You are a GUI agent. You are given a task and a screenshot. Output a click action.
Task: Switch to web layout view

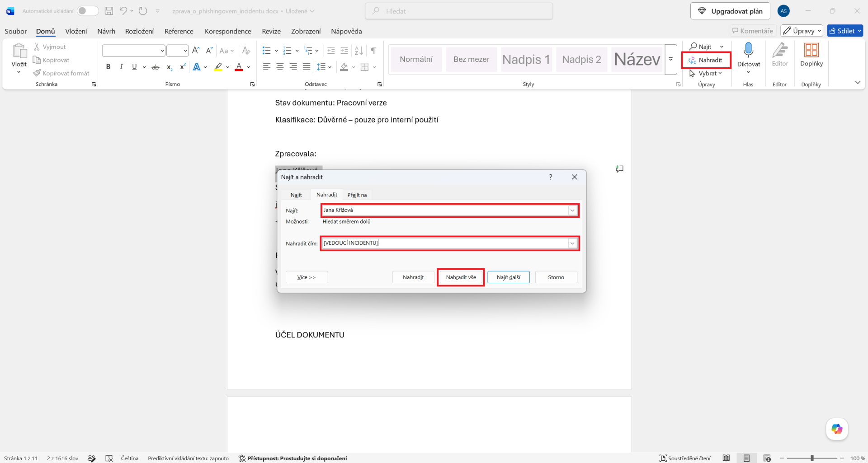(767, 458)
